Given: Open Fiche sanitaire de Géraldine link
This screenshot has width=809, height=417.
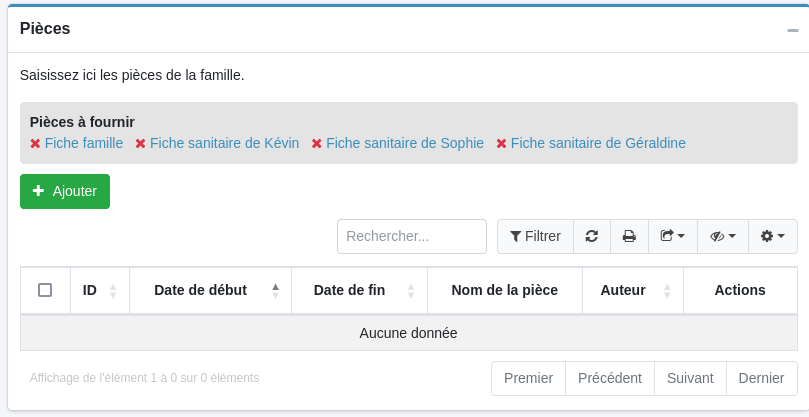Looking at the screenshot, I should (x=598, y=143).
